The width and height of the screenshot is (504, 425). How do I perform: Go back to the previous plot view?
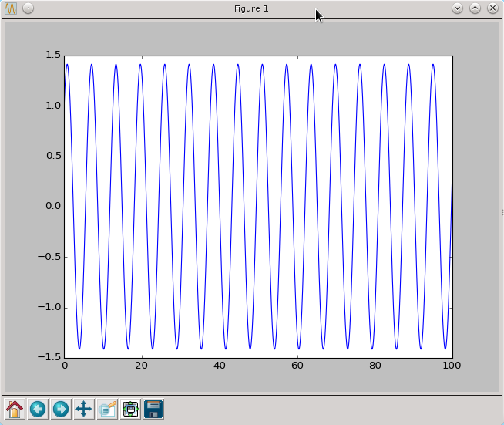38,409
